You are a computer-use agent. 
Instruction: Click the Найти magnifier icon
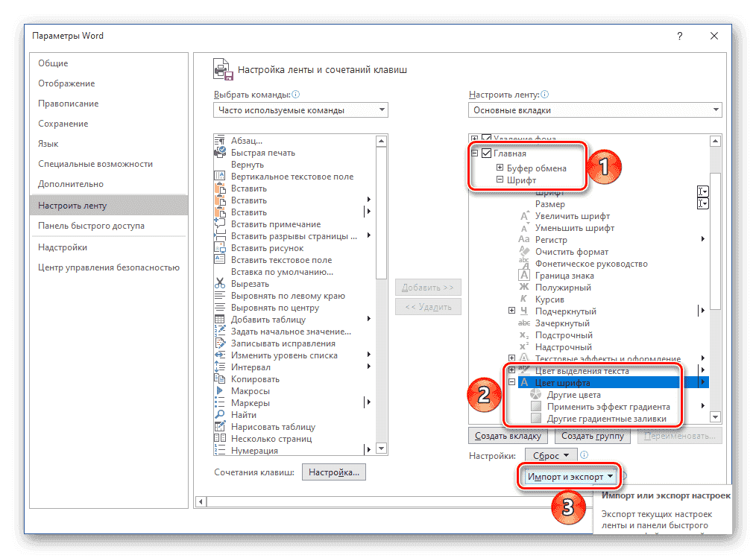point(219,415)
